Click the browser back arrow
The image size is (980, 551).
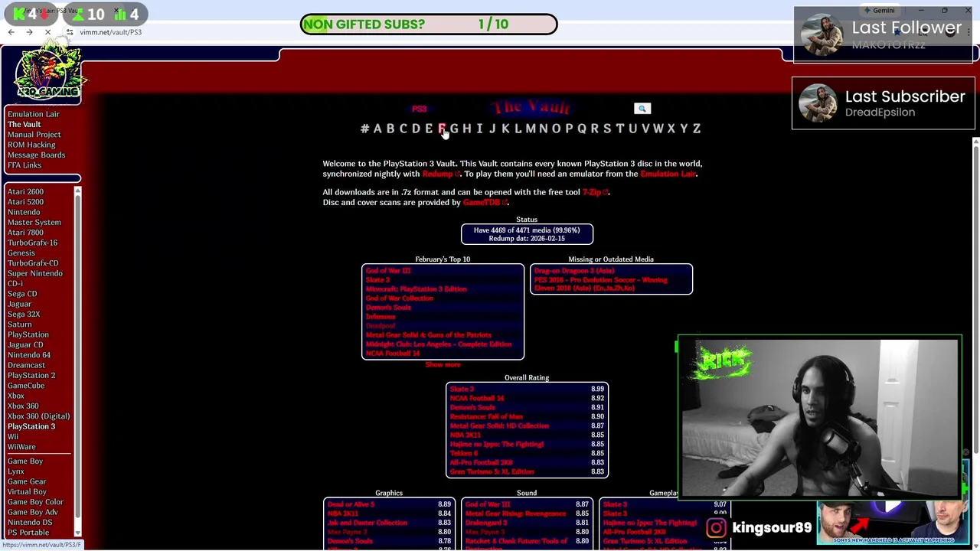click(x=11, y=32)
